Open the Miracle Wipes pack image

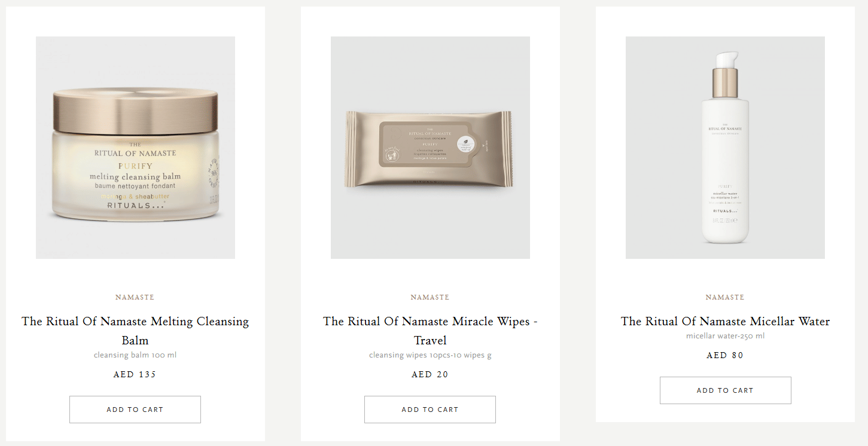(430, 148)
